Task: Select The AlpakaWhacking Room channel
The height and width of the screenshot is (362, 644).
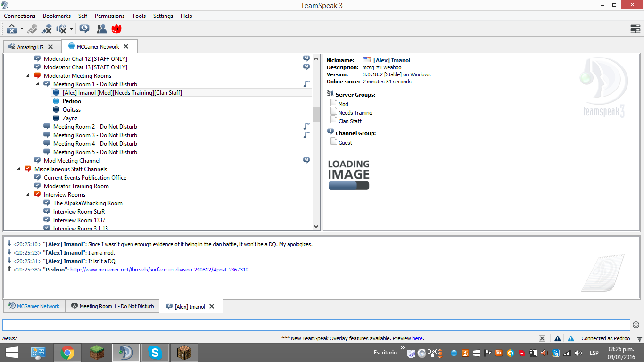Action: point(88,203)
